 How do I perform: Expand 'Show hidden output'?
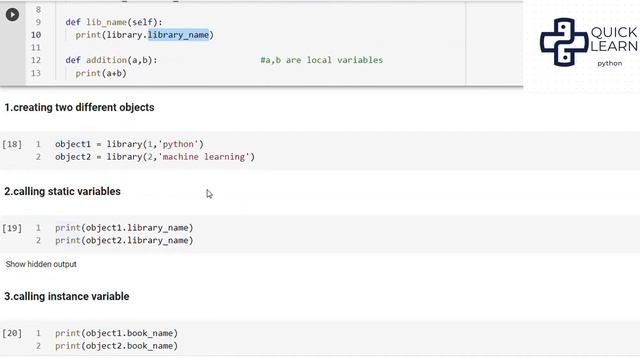pyautogui.click(x=41, y=264)
